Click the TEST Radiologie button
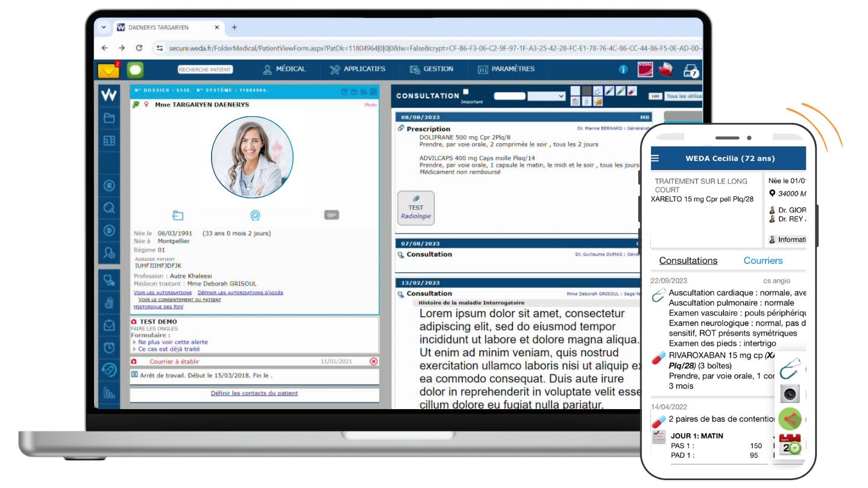The height and width of the screenshot is (488, 868). point(416,208)
